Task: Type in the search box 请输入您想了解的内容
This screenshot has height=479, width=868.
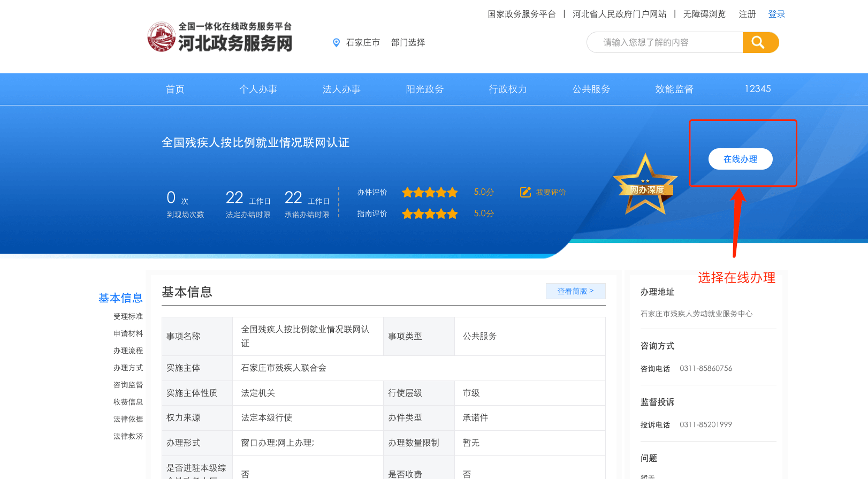Action: click(664, 42)
